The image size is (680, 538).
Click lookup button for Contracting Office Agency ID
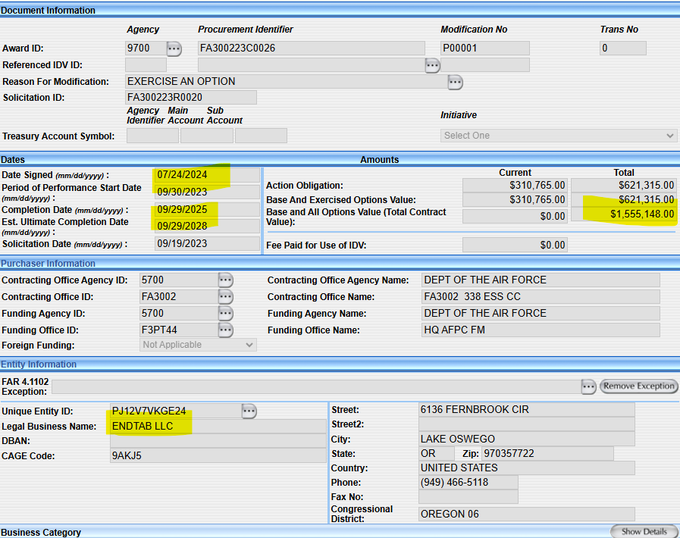click(225, 280)
